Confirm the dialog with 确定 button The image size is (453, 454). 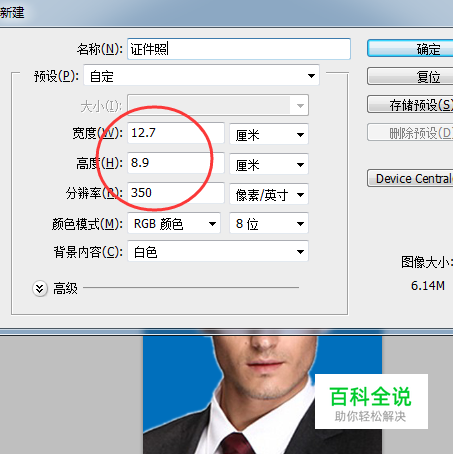pos(410,49)
